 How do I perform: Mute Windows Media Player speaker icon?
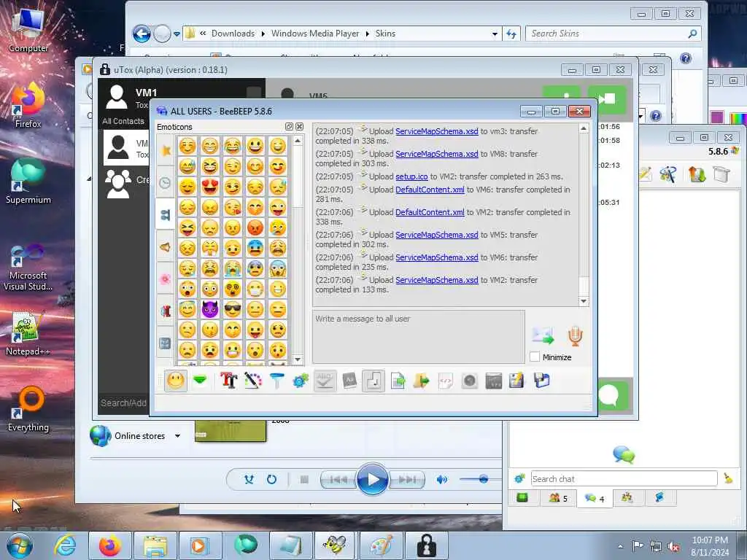441,479
